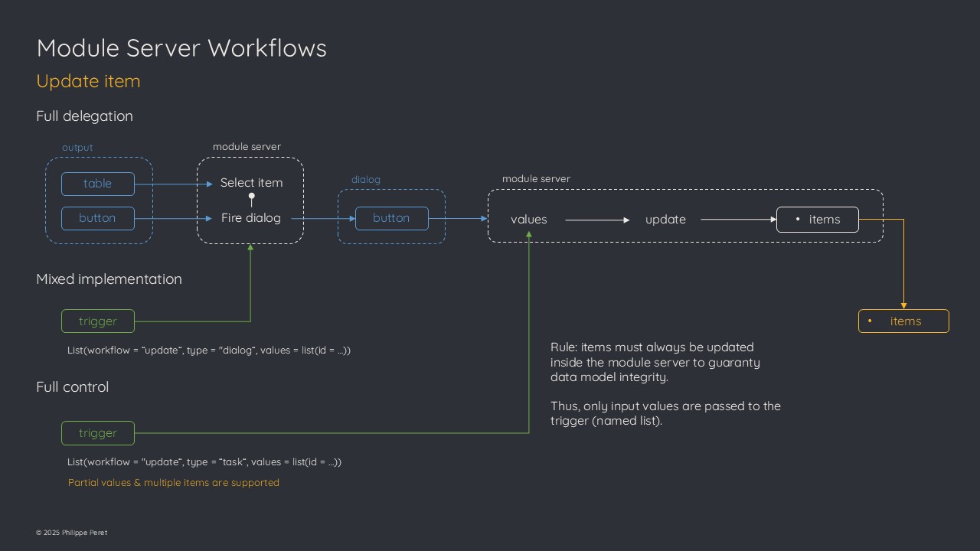
Task: Click the Select item step
Action: [251, 183]
